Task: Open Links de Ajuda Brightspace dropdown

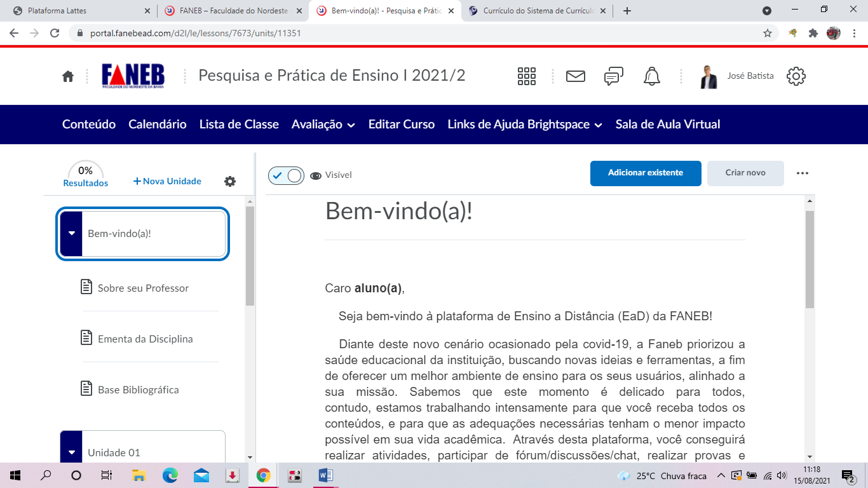Action: tap(525, 125)
